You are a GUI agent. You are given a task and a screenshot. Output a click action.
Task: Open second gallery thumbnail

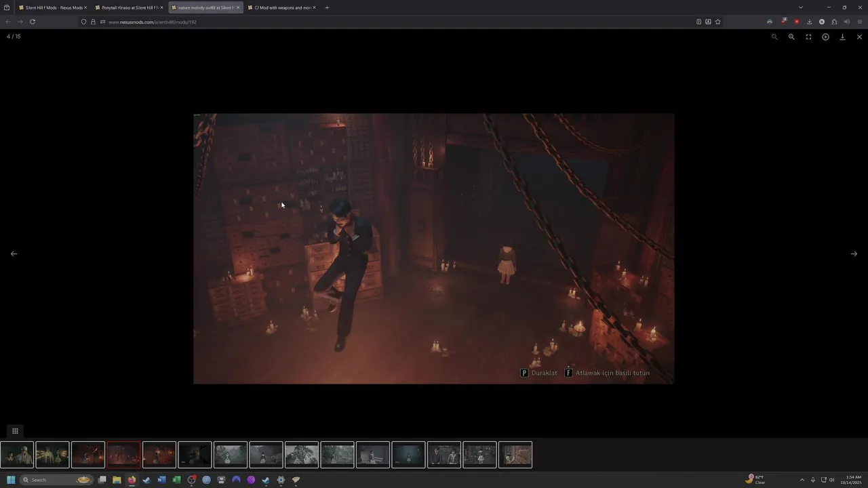53,455
